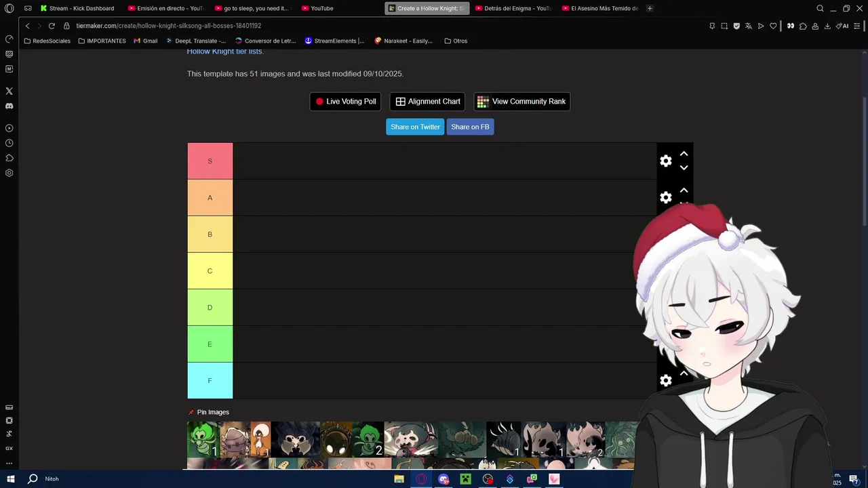Open the sidebar player icon
Image resolution: width=868 pixels, height=488 pixels.
pyautogui.click(x=9, y=128)
